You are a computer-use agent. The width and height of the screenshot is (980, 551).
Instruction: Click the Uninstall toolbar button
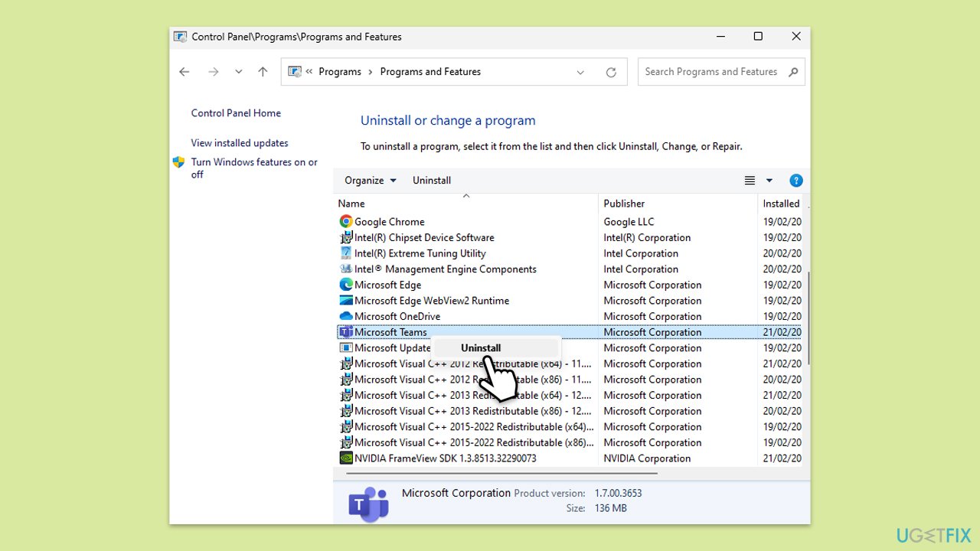(x=432, y=181)
